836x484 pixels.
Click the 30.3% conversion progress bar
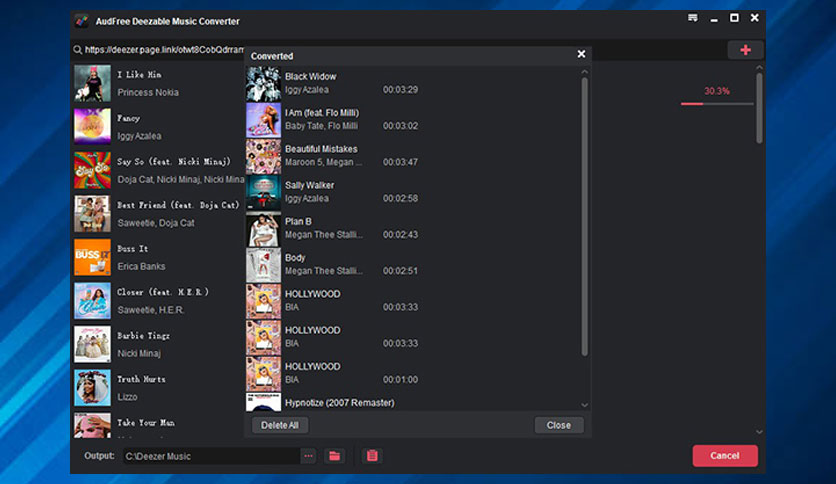[717, 104]
